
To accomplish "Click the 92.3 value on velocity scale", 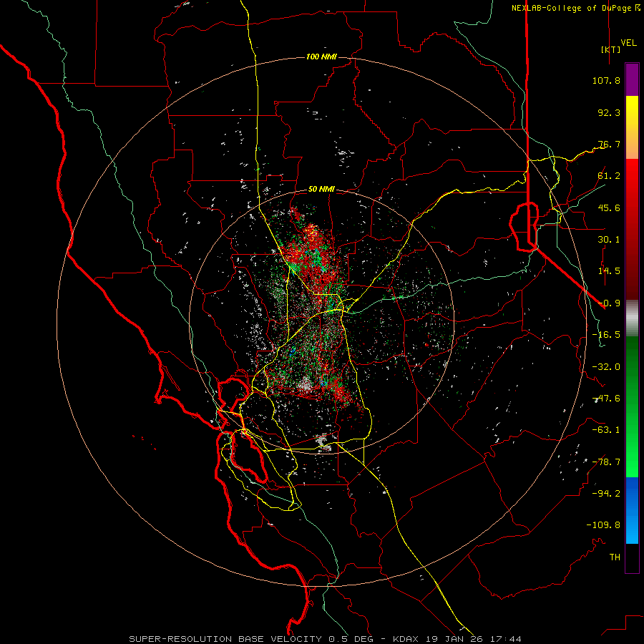I will (x=609, y=112).
